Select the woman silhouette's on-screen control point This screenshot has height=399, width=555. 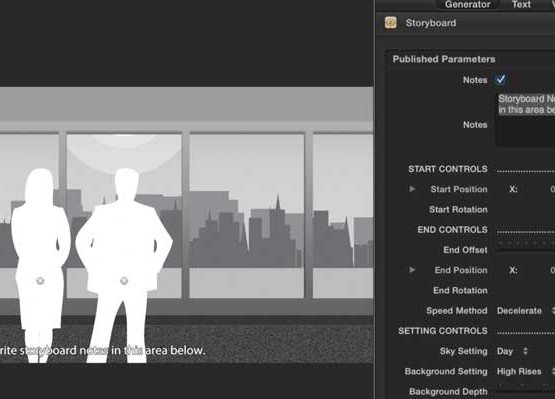[x=40, y=281]
